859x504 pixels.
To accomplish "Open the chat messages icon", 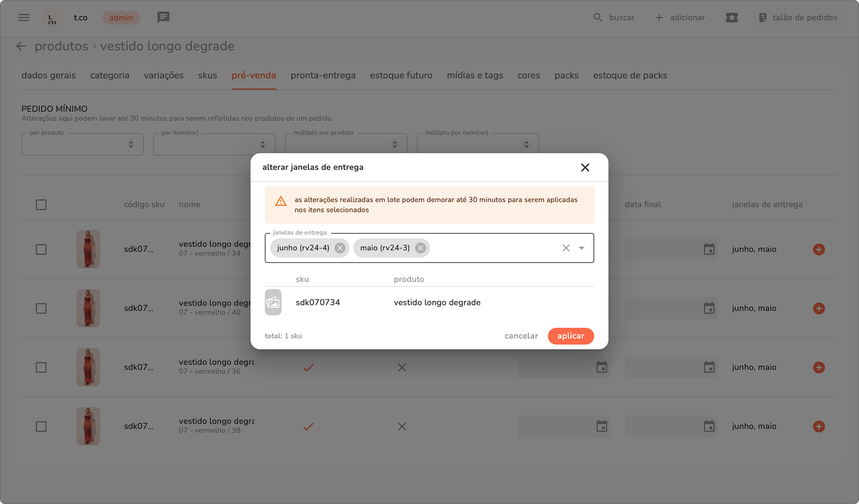I will click(163, 17).
